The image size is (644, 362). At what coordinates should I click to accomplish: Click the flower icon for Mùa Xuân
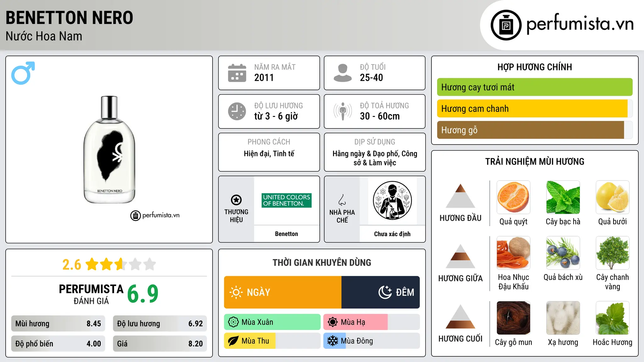pos(233,322)
